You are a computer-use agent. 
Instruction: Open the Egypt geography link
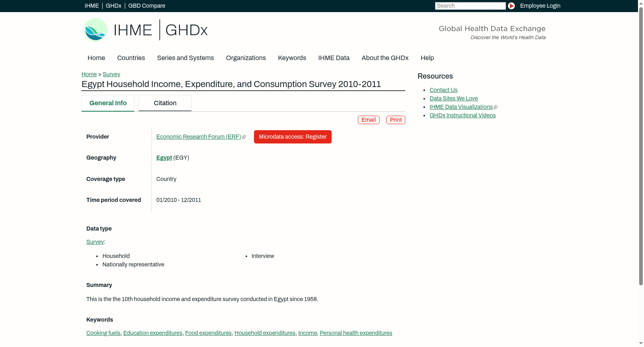(164, 158)
